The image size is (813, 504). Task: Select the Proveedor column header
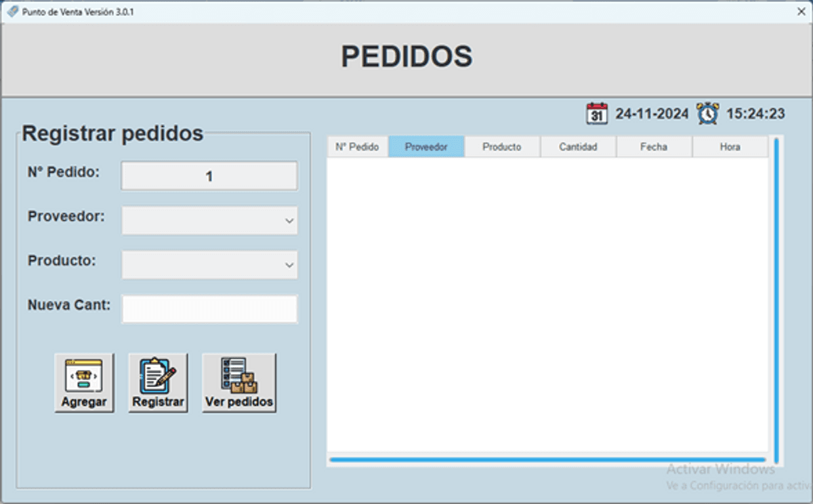[426, 147]
